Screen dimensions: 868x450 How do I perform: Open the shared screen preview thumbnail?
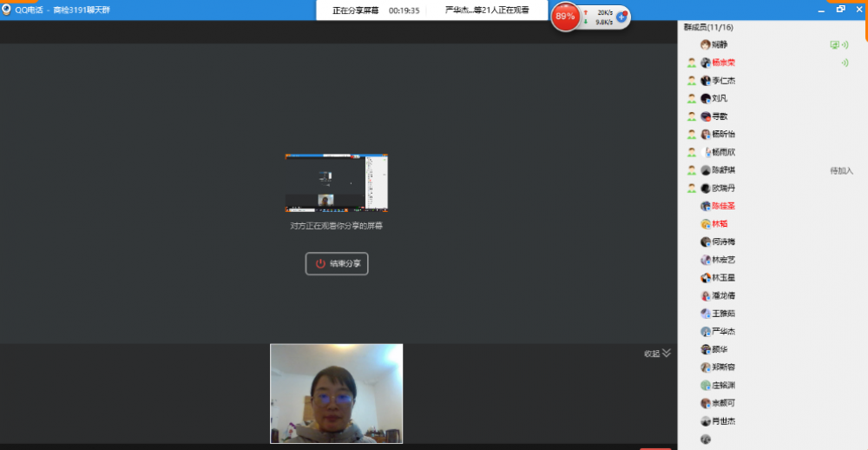tap(336, 183)
